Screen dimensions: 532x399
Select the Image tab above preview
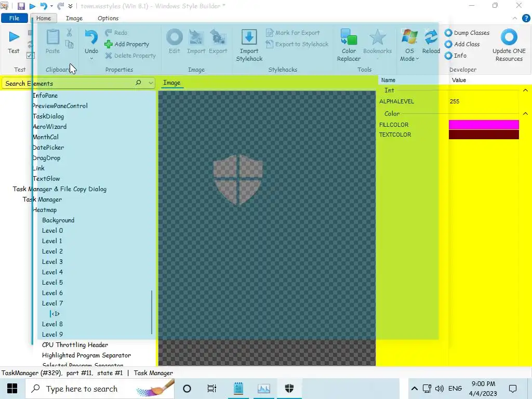coord(171,83)
